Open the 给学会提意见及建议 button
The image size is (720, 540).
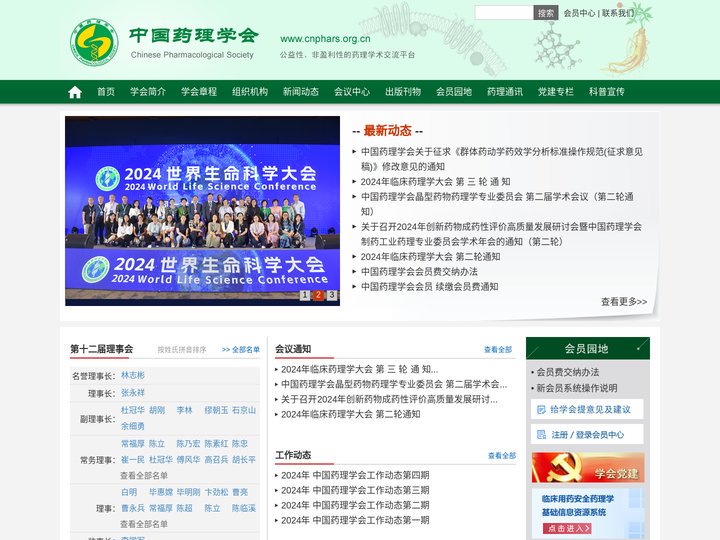click(587, 409)
